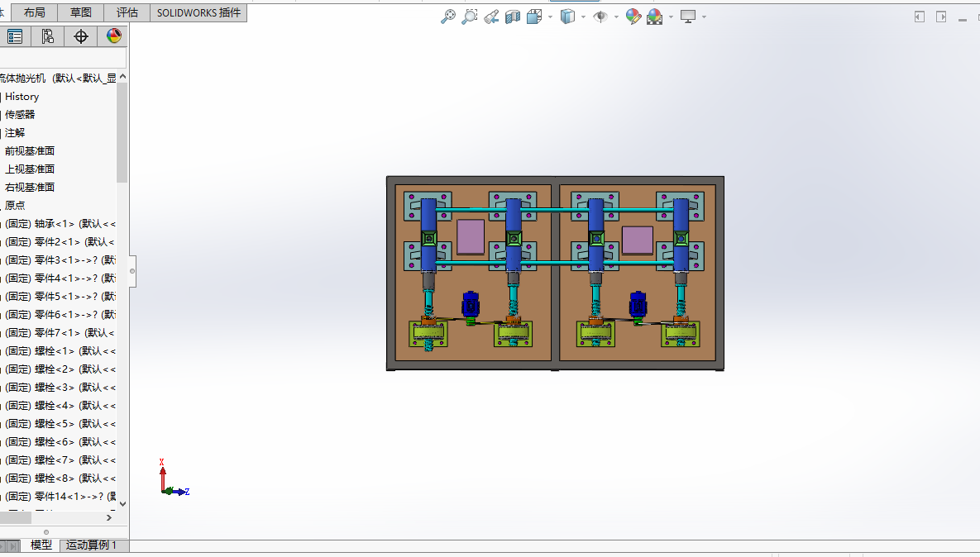Open Display Style dropdown arrow
This screenshot has height=557, width=980.
pyautogui.click(x=583, y=17)
